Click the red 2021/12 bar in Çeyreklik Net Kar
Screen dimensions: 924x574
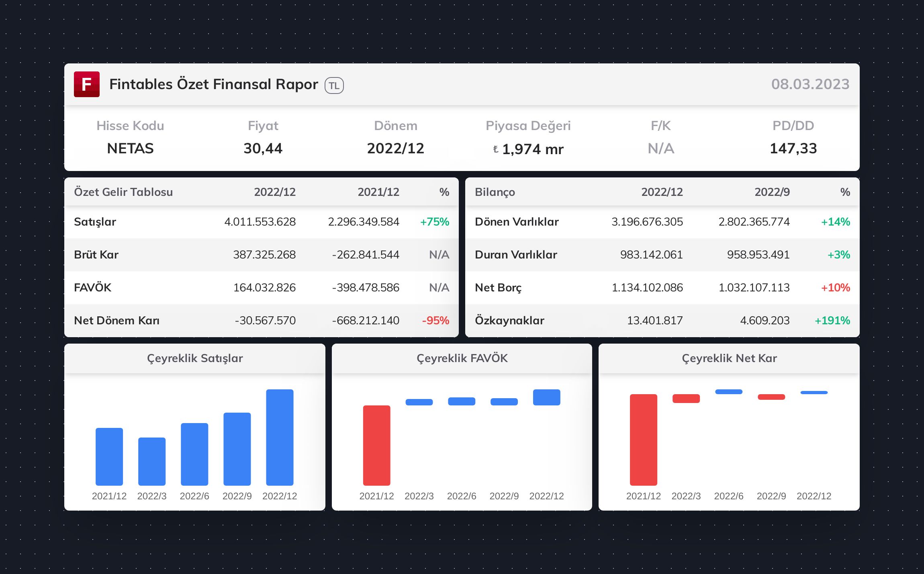643,440
